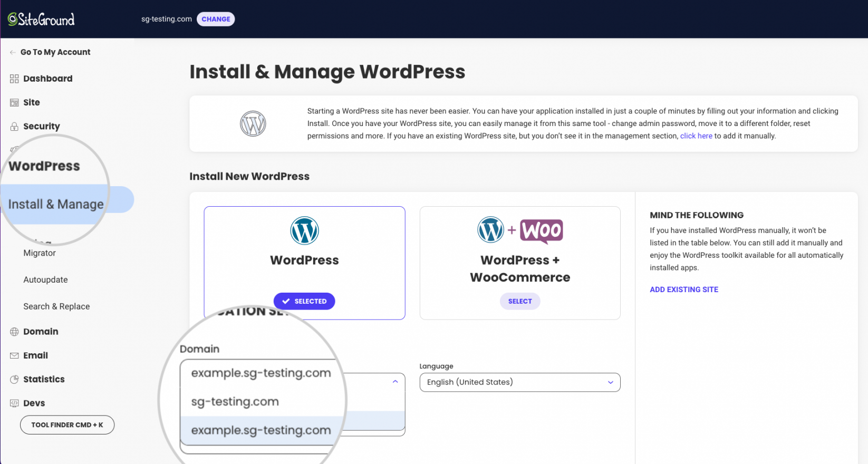Collapse the Domain dropdown chevron
868x464 pixels.
coord(395,382)
